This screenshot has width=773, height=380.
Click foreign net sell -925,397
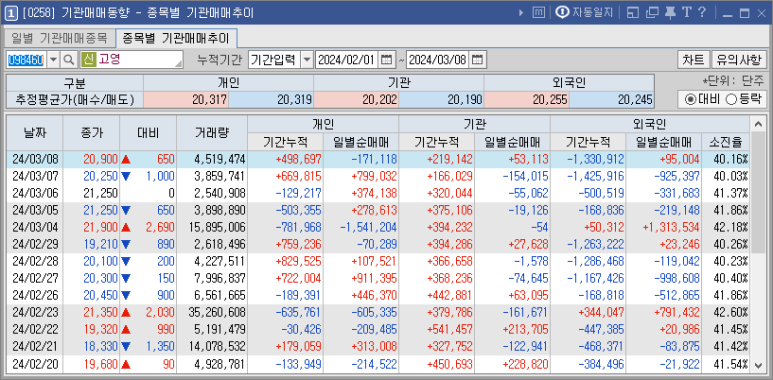click(x=663, y=176)
